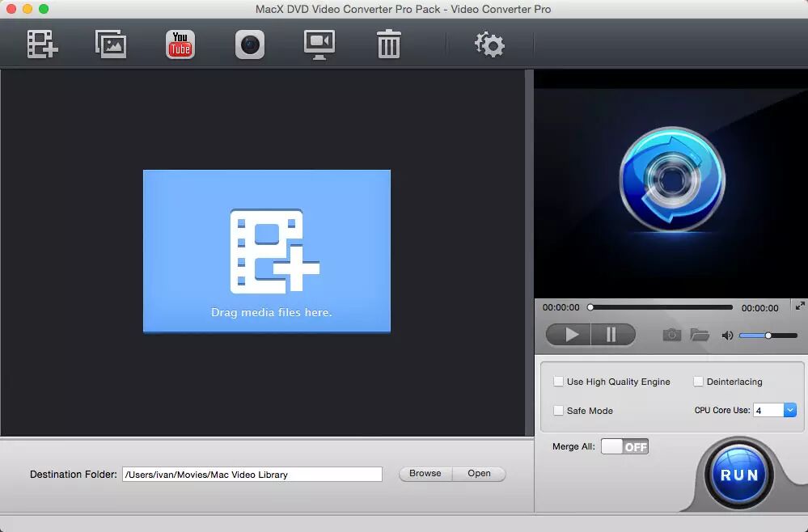Tick the Deinterlacing checkbox
808x532 pixels.
click(x=698, y=382)
